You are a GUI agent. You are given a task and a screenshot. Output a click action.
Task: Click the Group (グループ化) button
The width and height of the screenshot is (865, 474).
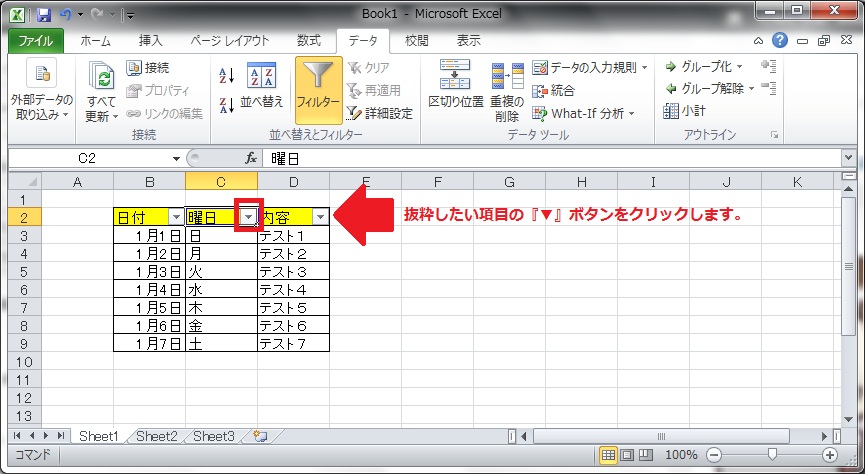tap(704, 67)
